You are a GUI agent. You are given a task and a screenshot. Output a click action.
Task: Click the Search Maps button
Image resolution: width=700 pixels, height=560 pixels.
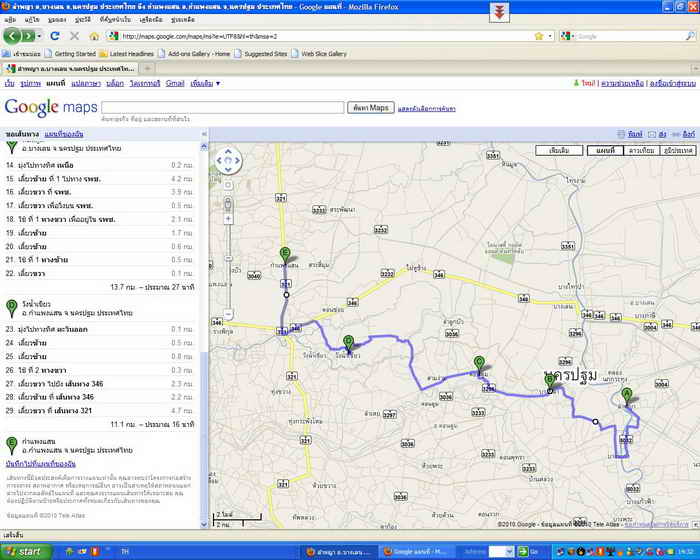click(x=371, y=108)
